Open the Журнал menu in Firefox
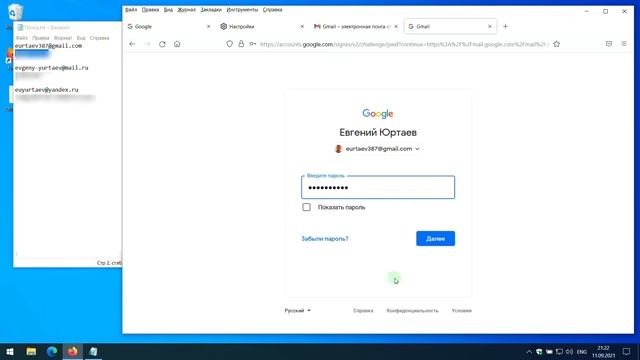 tap(187, 10)
